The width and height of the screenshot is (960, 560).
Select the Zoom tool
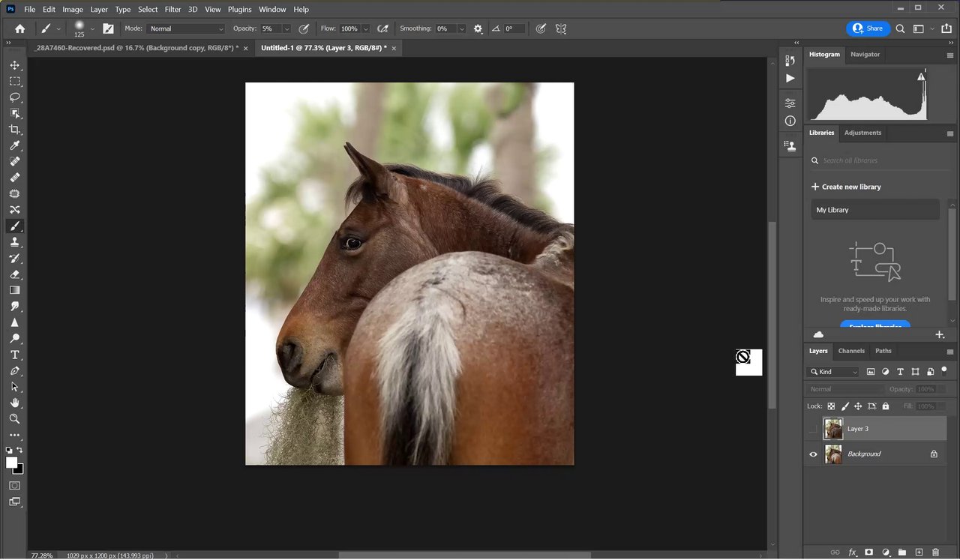point(14,419)
